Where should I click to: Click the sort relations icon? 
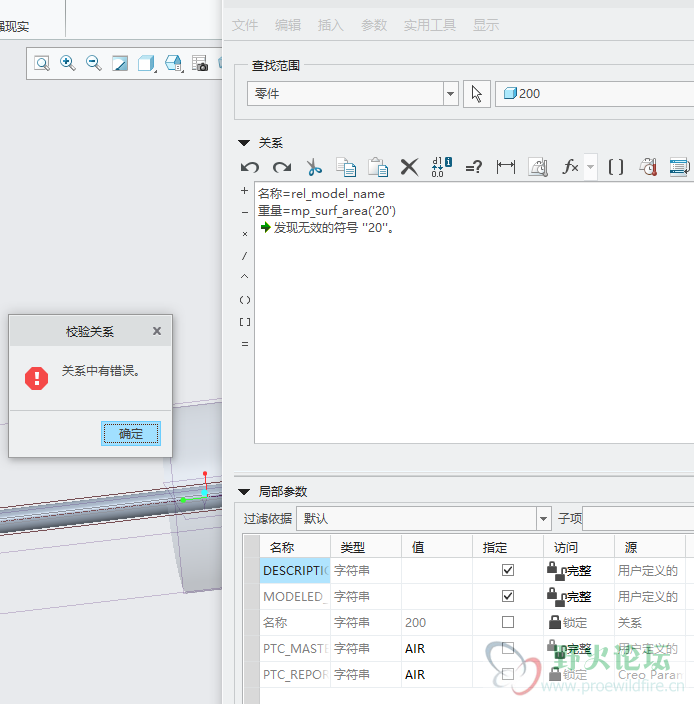680,167
